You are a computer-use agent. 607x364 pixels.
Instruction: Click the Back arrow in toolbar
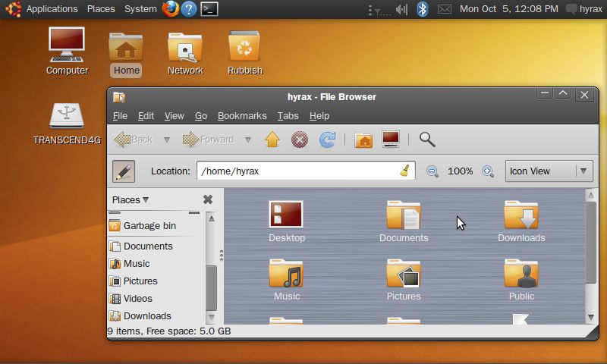(x=133, y=140)
